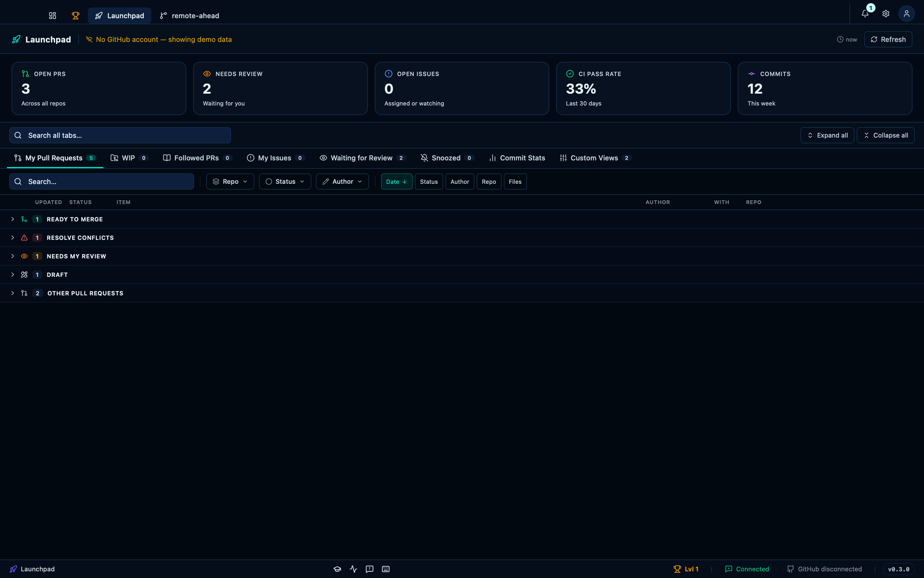Click the feedback message icon in status bar

click(370, 569)
